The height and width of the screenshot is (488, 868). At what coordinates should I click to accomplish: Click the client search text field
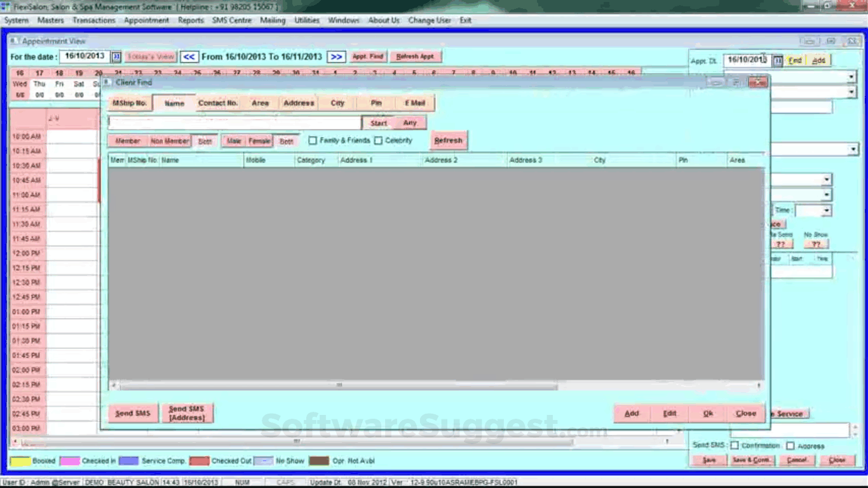pyautogui.click(x=234, y=123)
